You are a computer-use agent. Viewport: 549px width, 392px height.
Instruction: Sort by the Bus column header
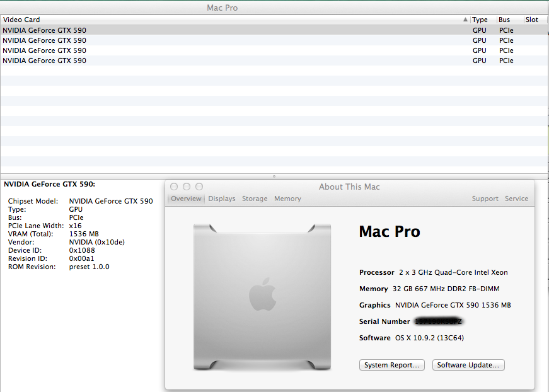tap(510, 20)
